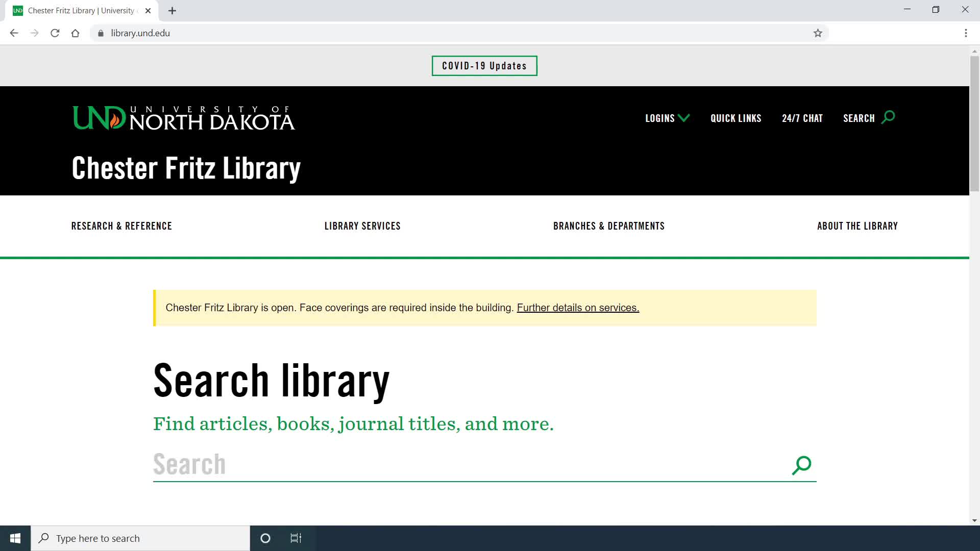Open Cortana circle icon in taskbar
Screen dimensions: 980x551
point(265,538)
